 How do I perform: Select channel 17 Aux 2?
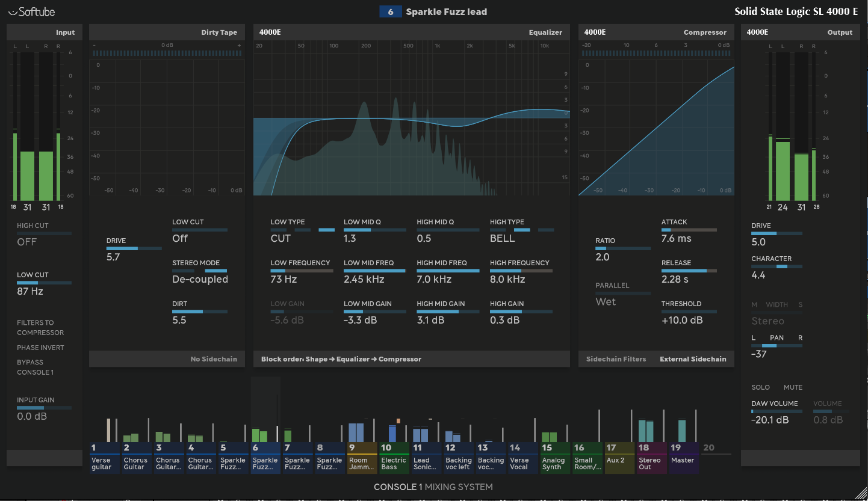[x=619, y=458]
